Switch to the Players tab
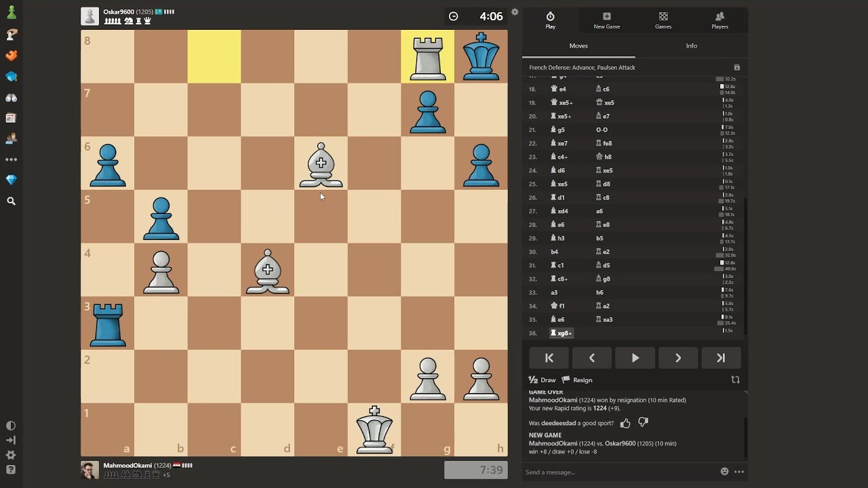Image resolution: width=868 pixels, height=488 pixels. [719, 20]
